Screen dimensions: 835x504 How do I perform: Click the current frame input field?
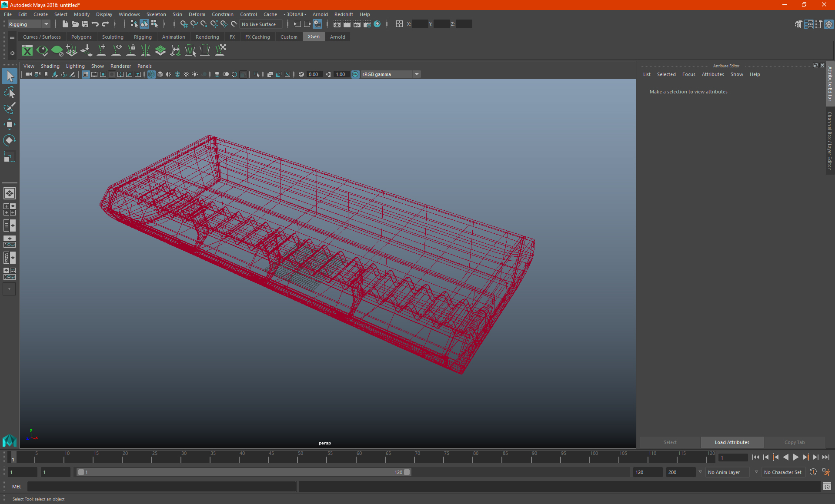pyautogui.click(x=733, y=458)
